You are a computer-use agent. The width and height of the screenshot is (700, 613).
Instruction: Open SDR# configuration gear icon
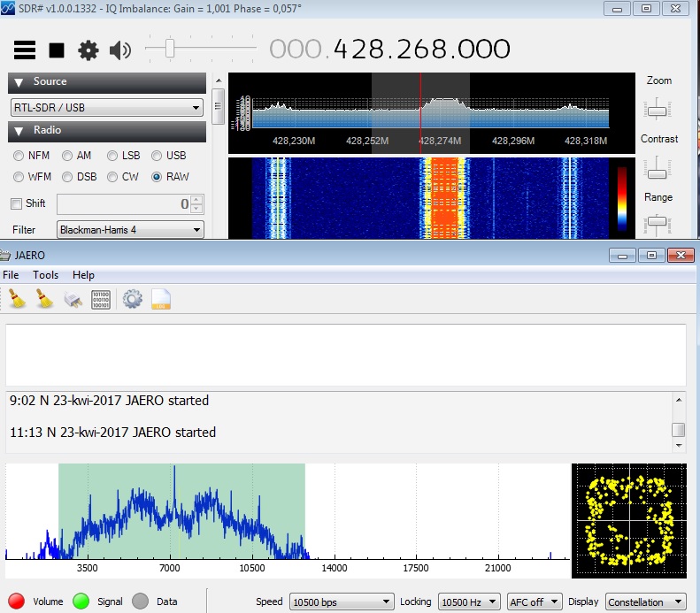point(88,50)
